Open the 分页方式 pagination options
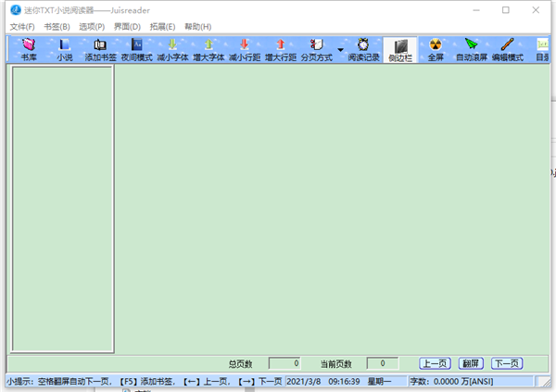Viewport: 556px width, 392px height. point(317,50)
